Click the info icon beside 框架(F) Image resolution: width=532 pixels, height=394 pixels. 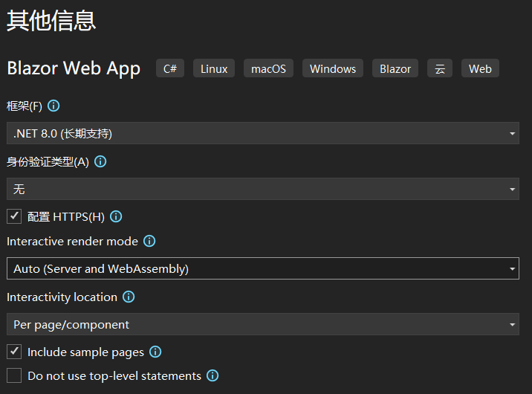point(53,106)
